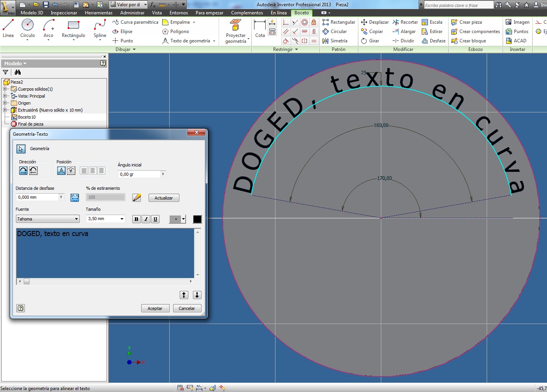Screen dimensions: 547x392
Task: Expand Cuerpos sólidos(1) tree node
Action: (5, 89)
